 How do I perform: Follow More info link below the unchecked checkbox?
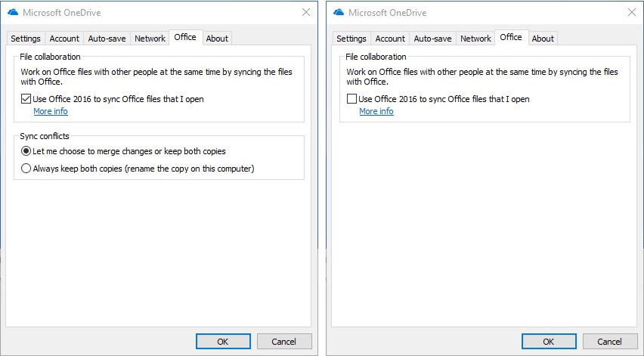pyautogui.click(x=376, y=111)
